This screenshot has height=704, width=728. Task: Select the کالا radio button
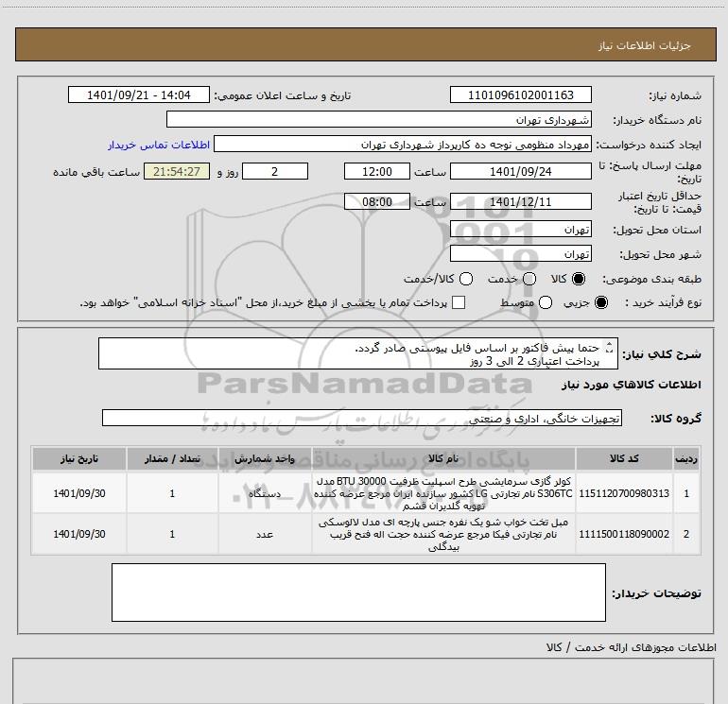pyautogui.click(x=579, y=279)
